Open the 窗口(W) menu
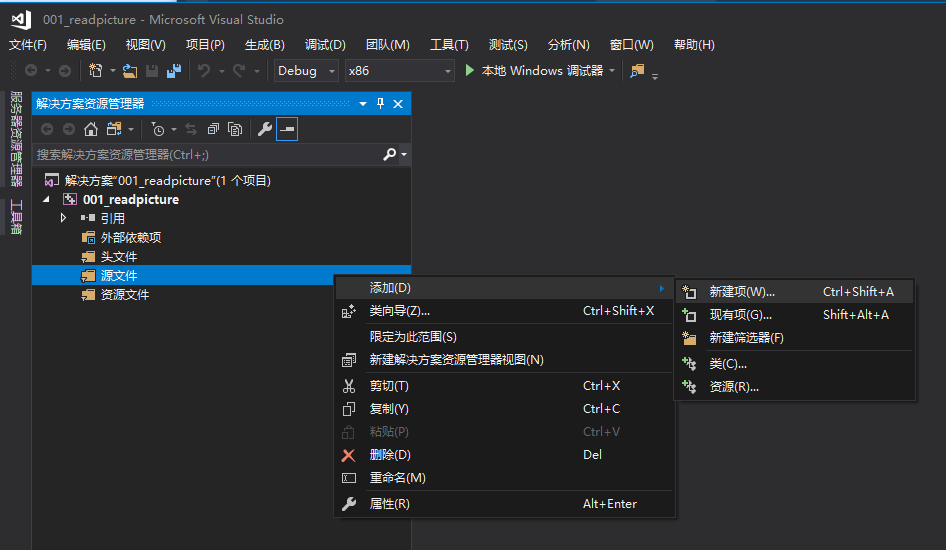946x550 pixels. pyautogui.click(x=632, y=45)
